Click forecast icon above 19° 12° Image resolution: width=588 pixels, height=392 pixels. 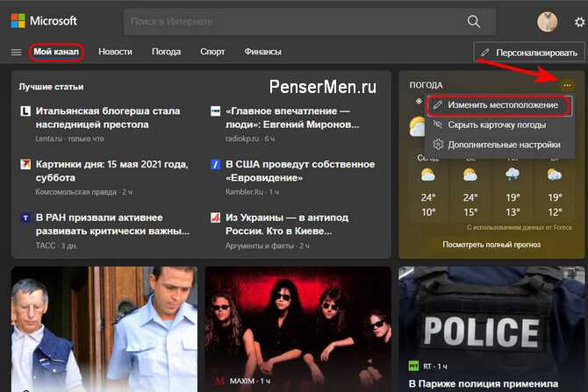(x=555, y=175)
